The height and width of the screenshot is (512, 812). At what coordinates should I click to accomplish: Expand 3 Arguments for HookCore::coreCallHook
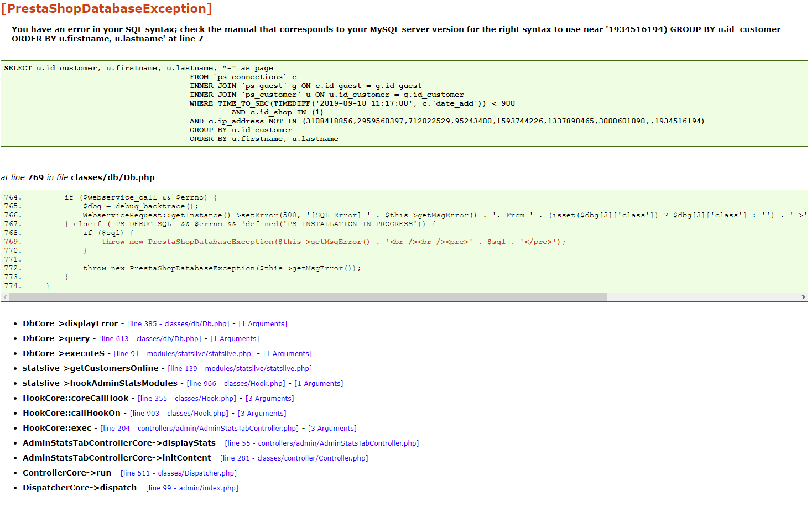[270, 399]
